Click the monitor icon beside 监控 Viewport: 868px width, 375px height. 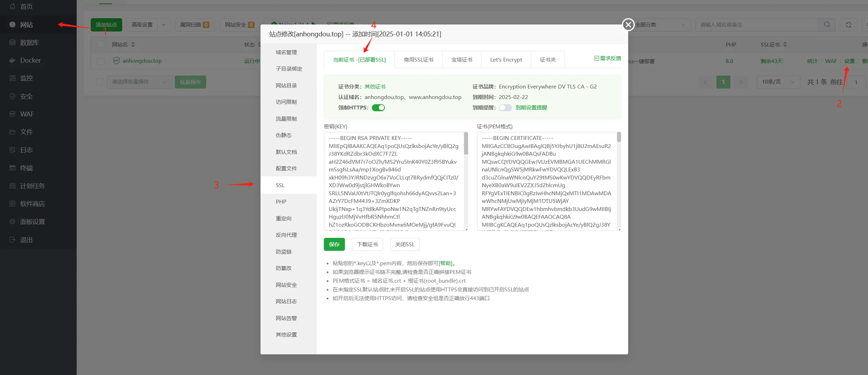(x=12, y=78)
